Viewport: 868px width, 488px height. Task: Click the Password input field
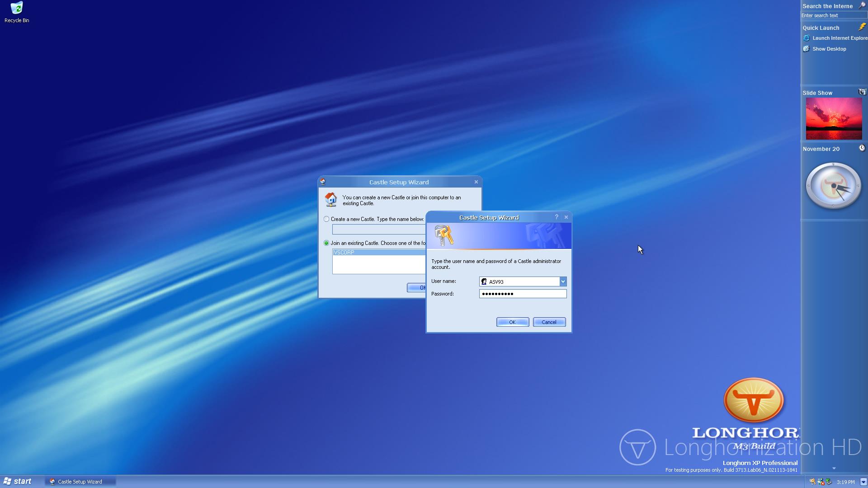523,294
